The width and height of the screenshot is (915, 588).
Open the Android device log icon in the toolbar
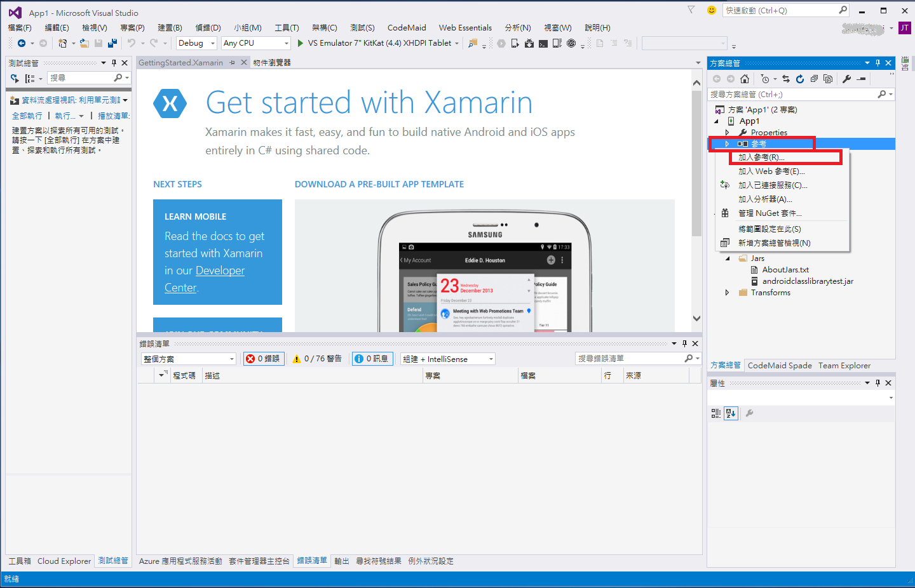557,43
